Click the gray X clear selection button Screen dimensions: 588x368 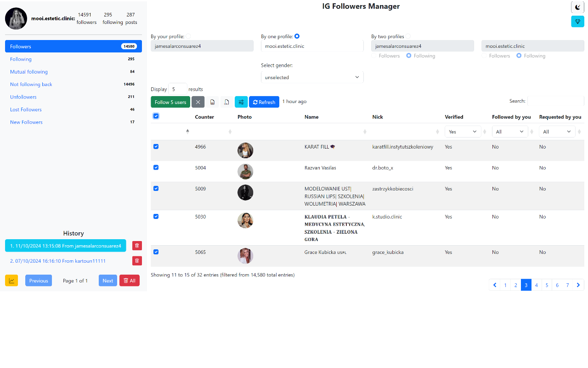[198, 102]
